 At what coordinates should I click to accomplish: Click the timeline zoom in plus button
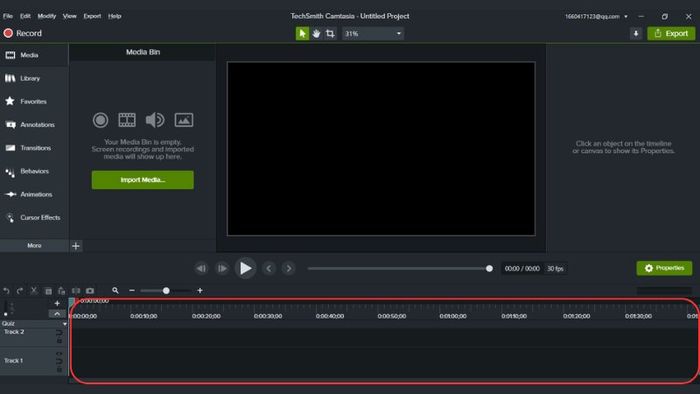click(200, 290)
